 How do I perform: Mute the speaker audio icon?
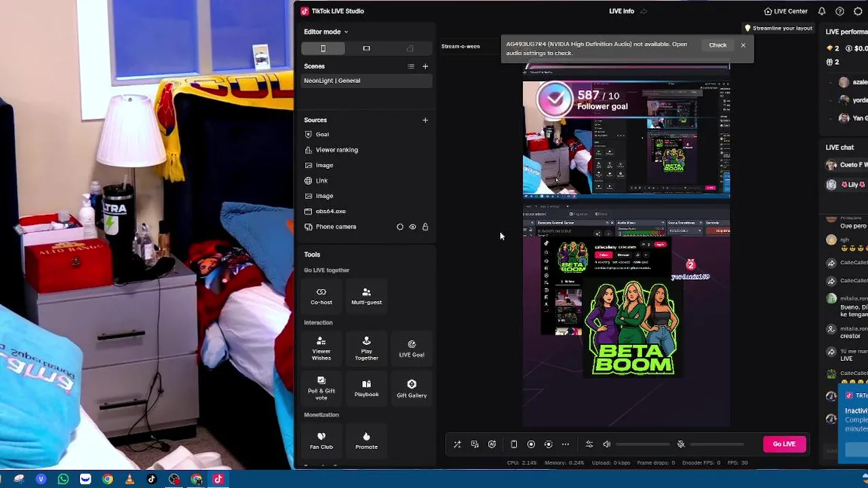click(x=607, y=445)
